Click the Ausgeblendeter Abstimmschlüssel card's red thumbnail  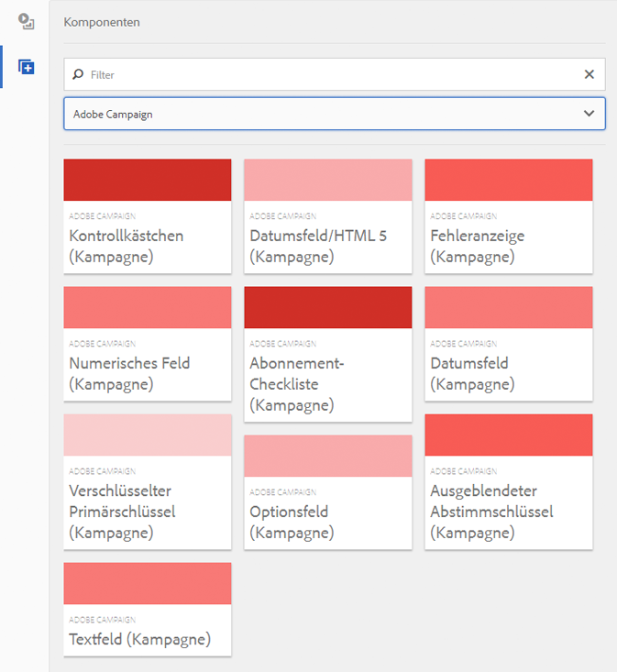coord(509,435)
